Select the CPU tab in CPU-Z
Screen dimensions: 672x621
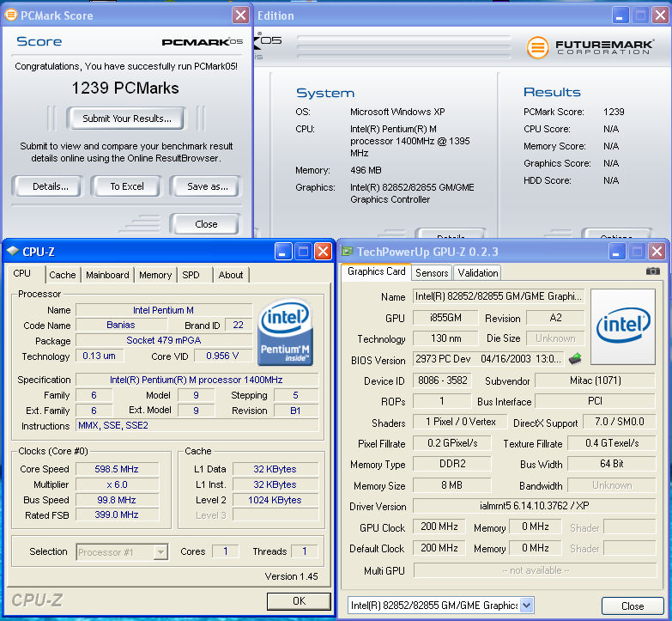pyautogui.click(x=21, y=274)
